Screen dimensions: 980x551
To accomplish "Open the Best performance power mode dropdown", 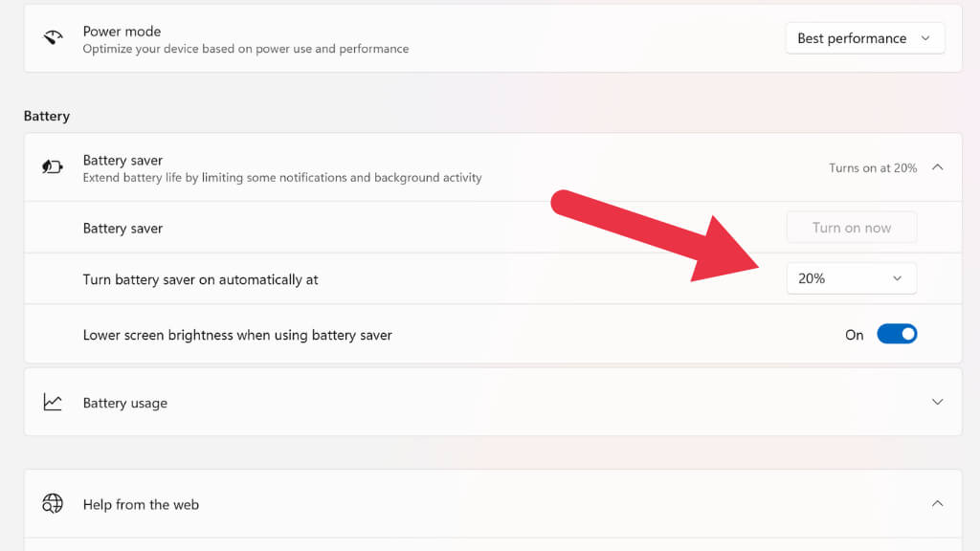I will tap(864, 38).
